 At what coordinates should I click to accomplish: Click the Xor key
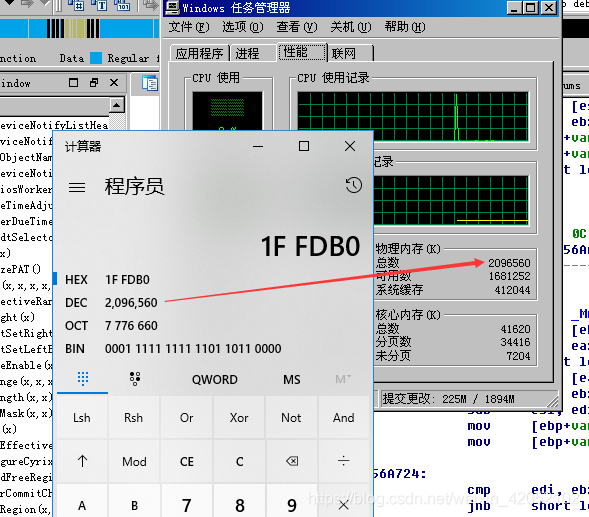[239, 417]
